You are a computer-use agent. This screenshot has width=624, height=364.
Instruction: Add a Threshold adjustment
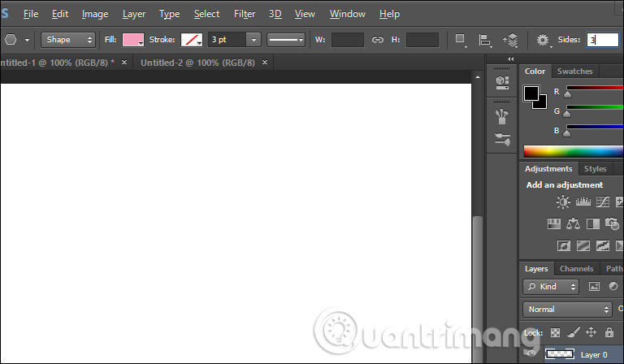click(603, 246)
